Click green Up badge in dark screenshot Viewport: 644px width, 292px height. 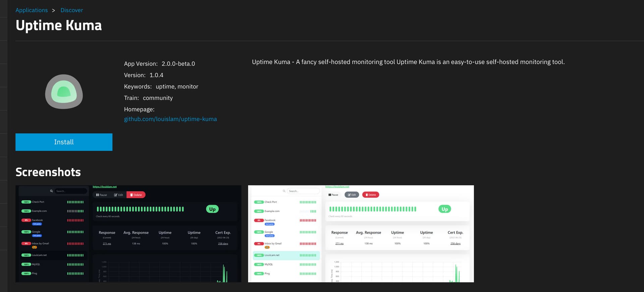click(x=212, y=209)
